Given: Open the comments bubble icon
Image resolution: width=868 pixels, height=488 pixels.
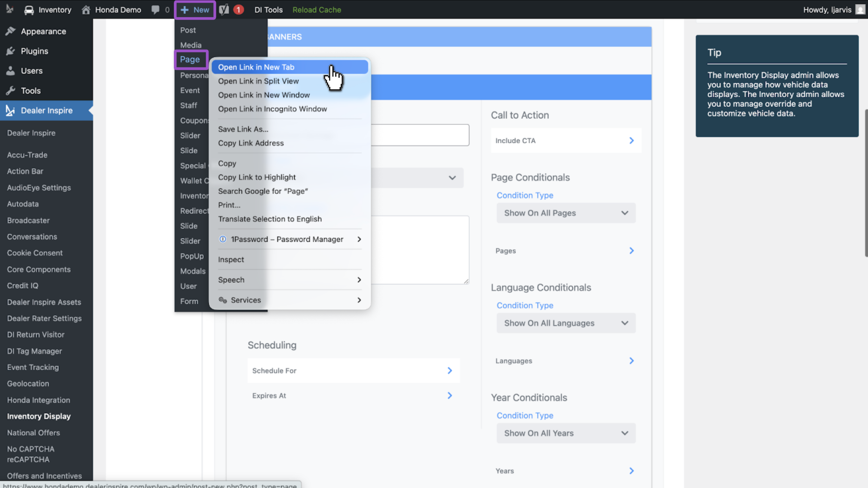Looking at the screenshot, I should (x=155, y=10).
